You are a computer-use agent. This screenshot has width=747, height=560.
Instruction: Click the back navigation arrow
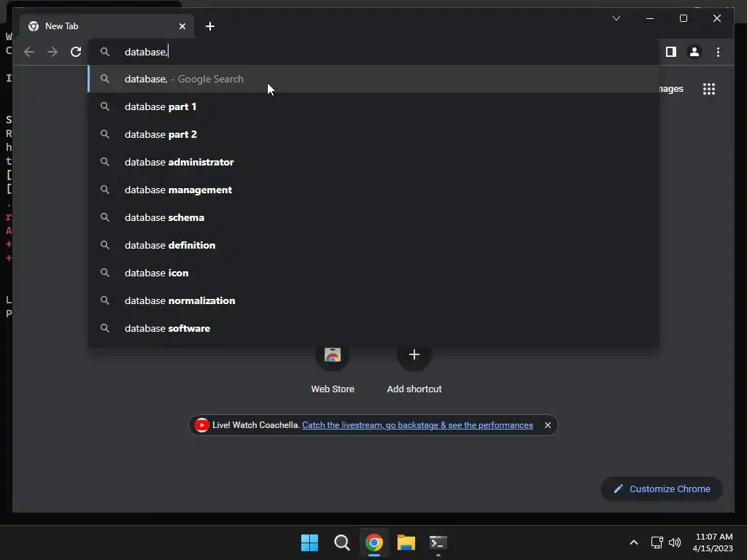coord(29,52)
